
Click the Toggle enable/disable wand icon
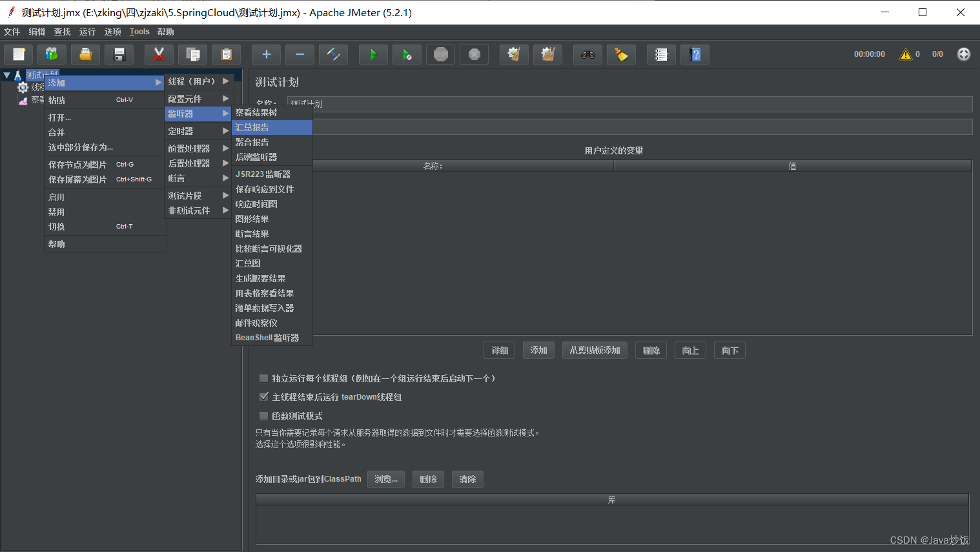[333, 55]
